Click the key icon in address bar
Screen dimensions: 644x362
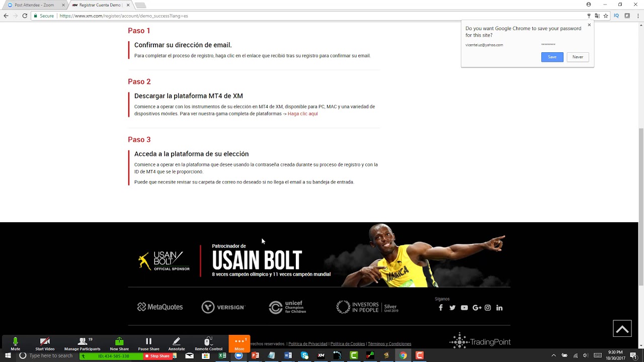589,16
